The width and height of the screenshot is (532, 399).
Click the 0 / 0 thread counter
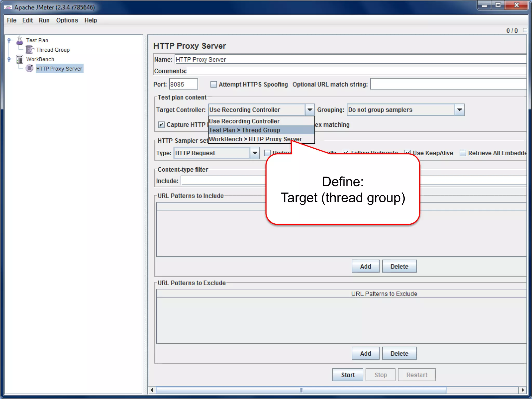pyautogui.click(x=512, y=31)
